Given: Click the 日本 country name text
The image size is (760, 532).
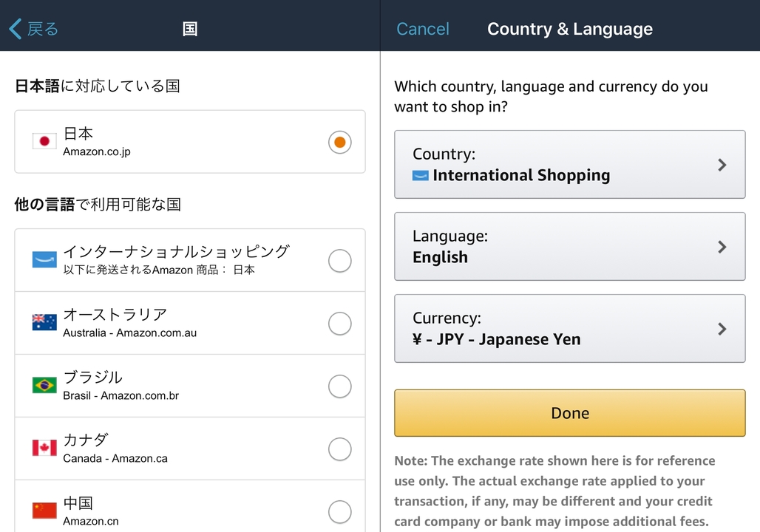Looking at the screenshot, I should (78, 133).
